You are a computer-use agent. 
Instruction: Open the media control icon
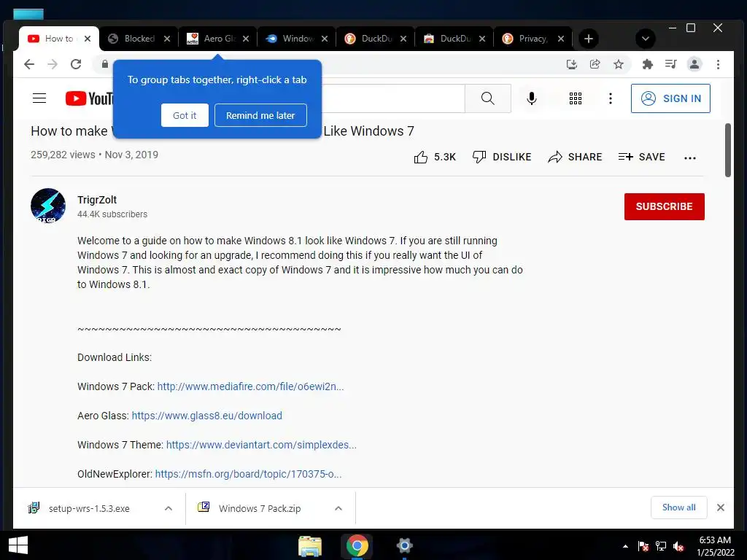(671, 64)
